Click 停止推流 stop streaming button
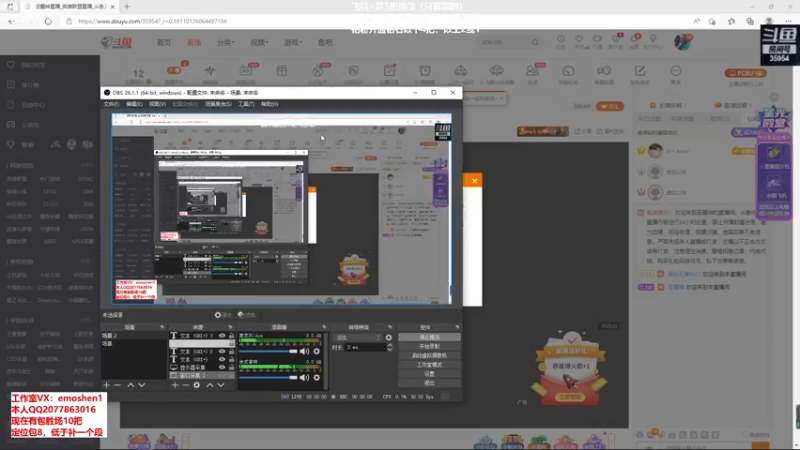Image resolution: width=800 pixels, height=450 pixels. pyautogui.click(x=429, y=337)
